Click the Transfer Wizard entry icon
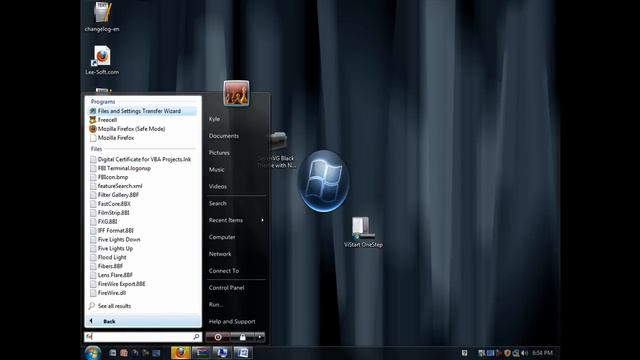 [93, 111]
